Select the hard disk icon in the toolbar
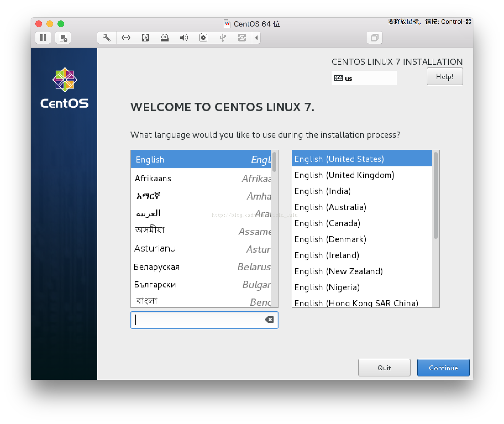This screenshot has height=424, width=504. [x=145, y=38]
